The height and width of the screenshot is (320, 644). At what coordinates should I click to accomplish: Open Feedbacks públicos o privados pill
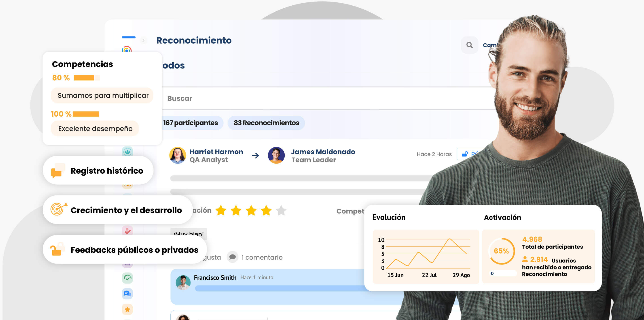click(x=125, y=250)
